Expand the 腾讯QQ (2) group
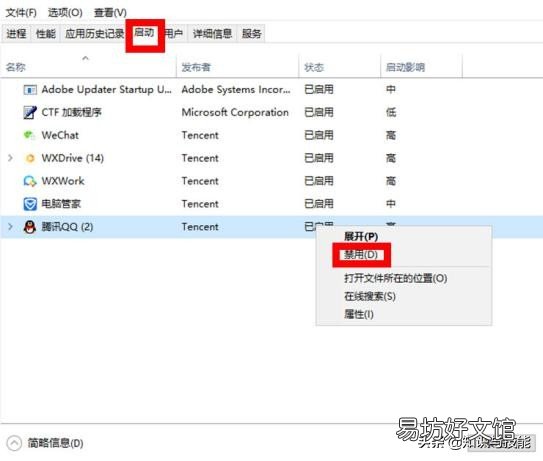 click(x=10, y=227)
